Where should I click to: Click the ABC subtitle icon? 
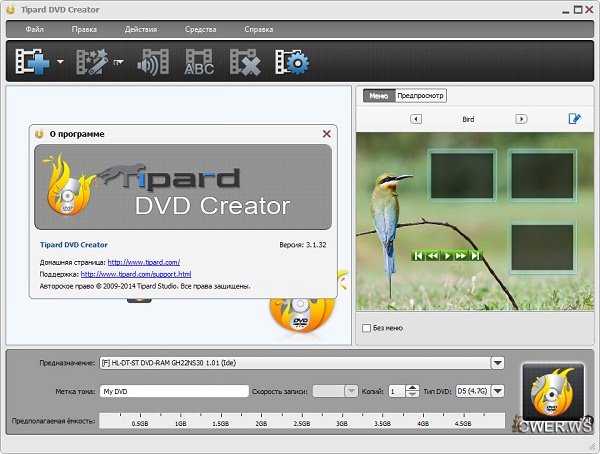(199, 63)
